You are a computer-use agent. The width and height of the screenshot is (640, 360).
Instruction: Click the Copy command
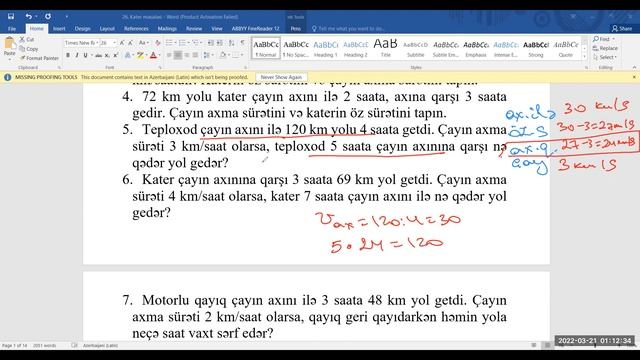click(29, 49)
